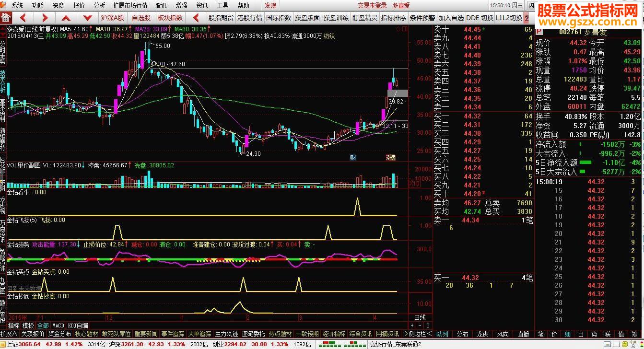644x349 pixels.
Task: Open 国际指数 from the toolbar
Action: [x=278, y=18]
